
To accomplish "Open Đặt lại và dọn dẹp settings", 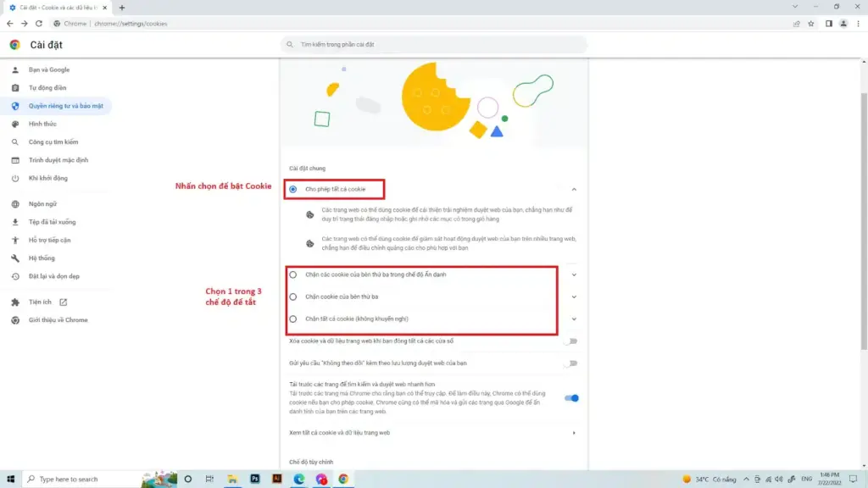I will pyautogui.click(x=55, y=276).
